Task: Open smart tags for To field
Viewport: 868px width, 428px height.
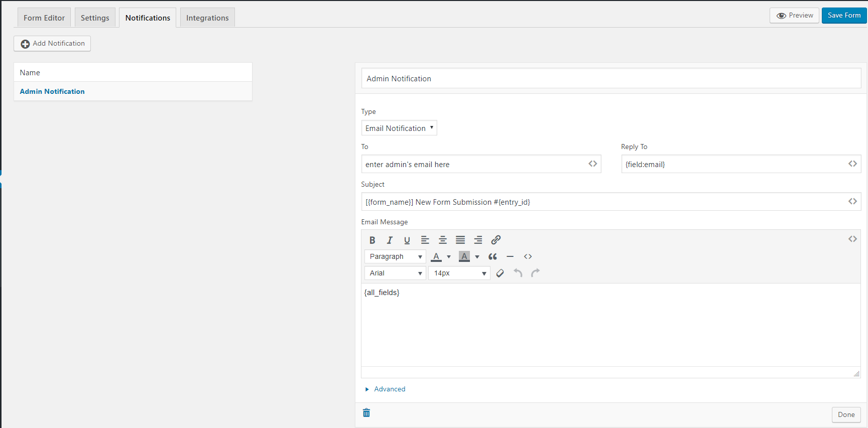Action: 593,164
